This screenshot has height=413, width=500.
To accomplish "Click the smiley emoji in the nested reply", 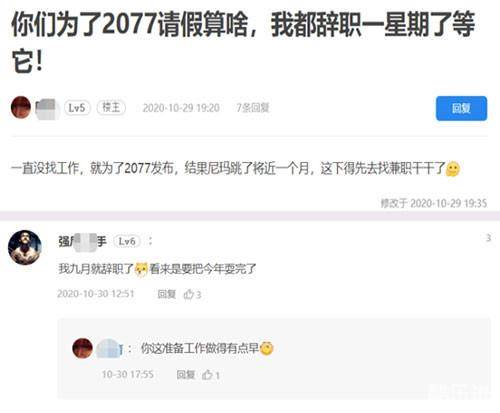I will (x=266, y=348).
